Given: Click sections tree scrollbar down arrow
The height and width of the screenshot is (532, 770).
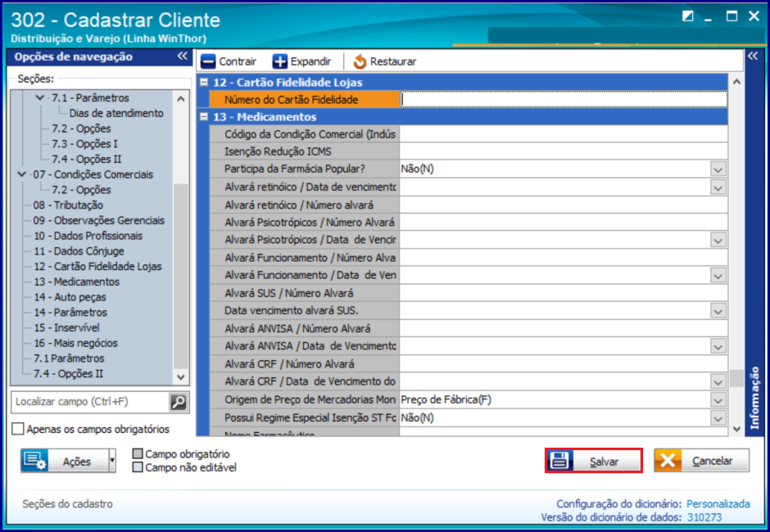Looking at the screenshot, I should (181, 377).
